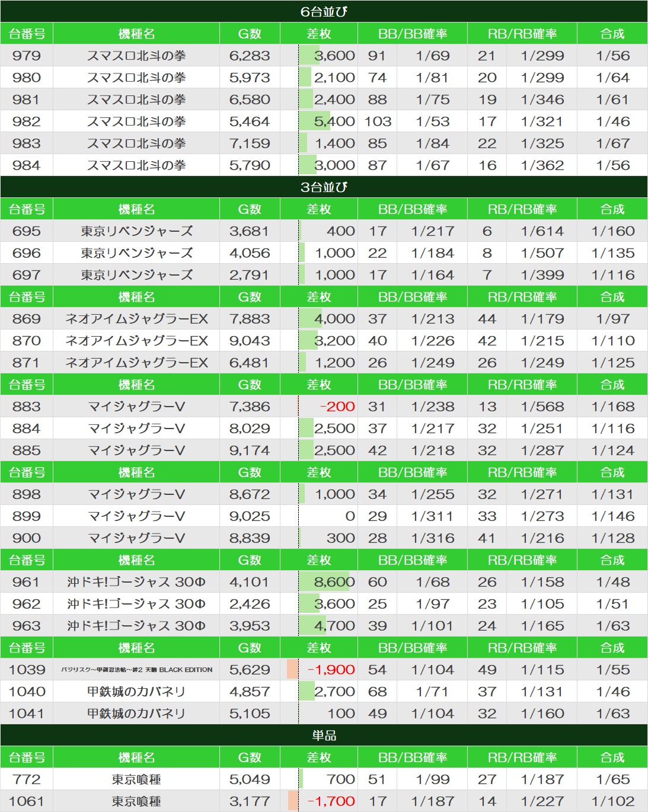
Task: Click the "3台並び" section header
Action: point(324,187)
